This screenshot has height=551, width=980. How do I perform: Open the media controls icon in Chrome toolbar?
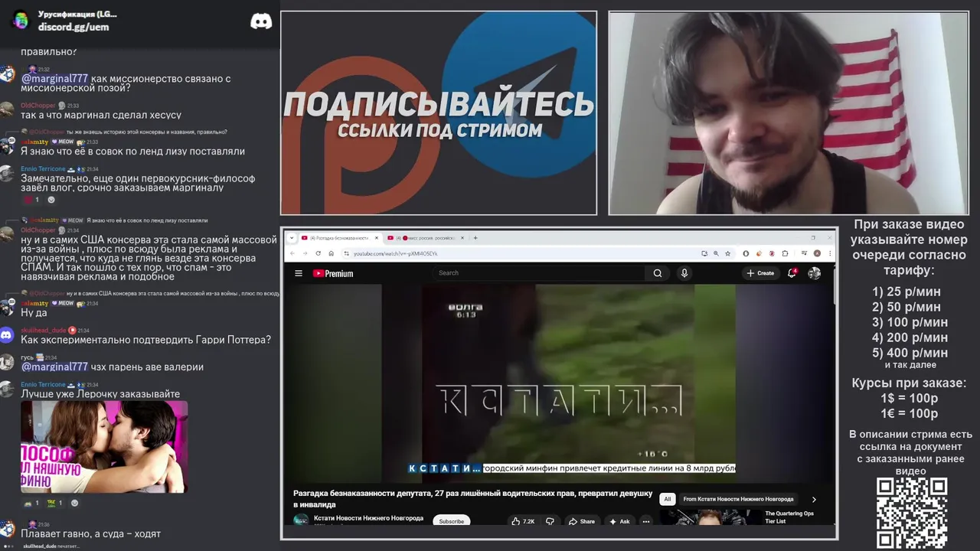[802, 253]
